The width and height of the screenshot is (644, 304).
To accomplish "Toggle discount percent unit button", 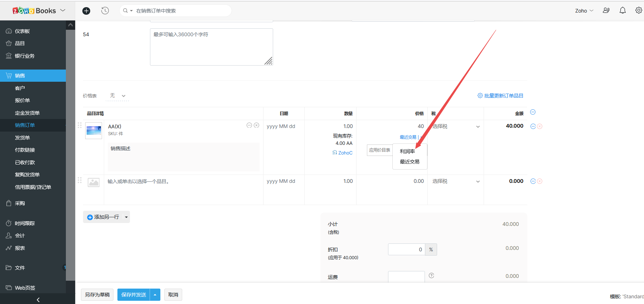I will (x=431, y=250).
